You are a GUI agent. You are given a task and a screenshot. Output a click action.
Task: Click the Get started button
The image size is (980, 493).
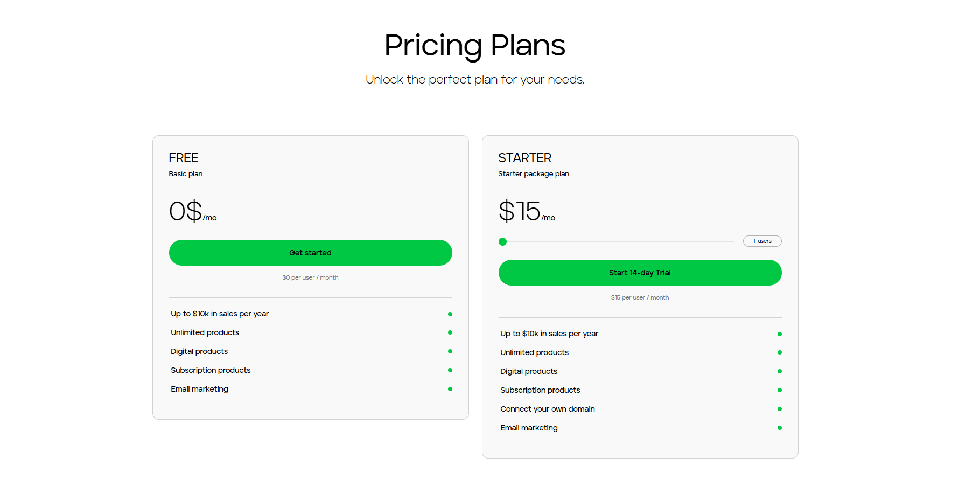coord(310,253)
